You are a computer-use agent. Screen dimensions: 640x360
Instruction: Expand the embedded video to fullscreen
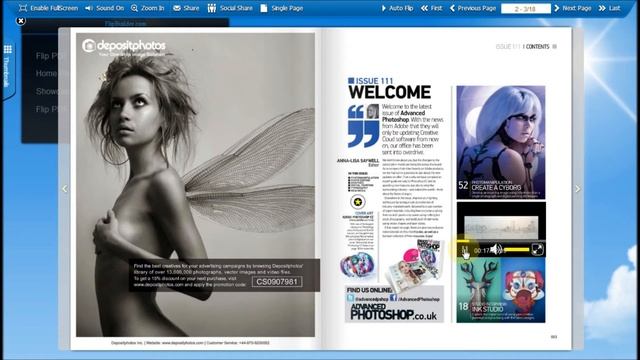pyautogui.click(x=538, y=249)
